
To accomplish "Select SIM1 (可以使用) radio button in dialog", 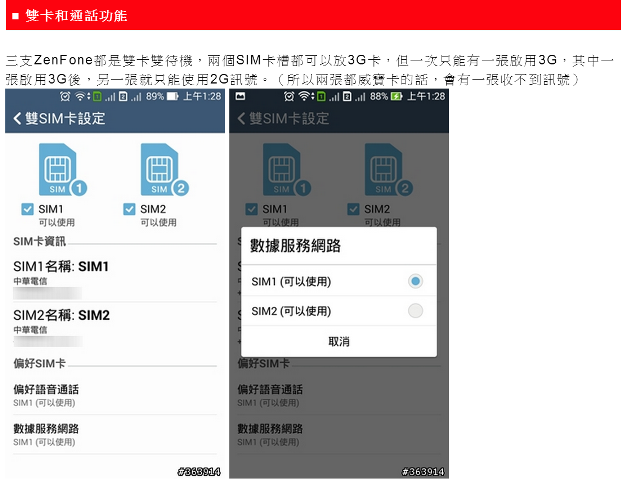I will pyautogui.click(x=415, y=281).
